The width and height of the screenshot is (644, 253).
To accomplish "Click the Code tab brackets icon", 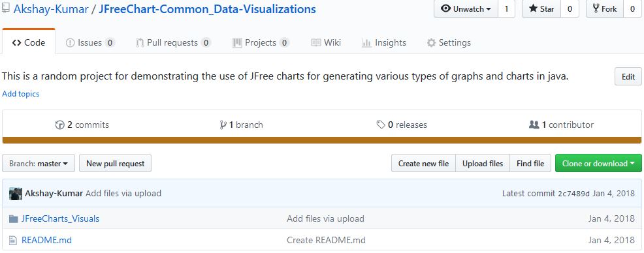I will (x=17, y=42).
